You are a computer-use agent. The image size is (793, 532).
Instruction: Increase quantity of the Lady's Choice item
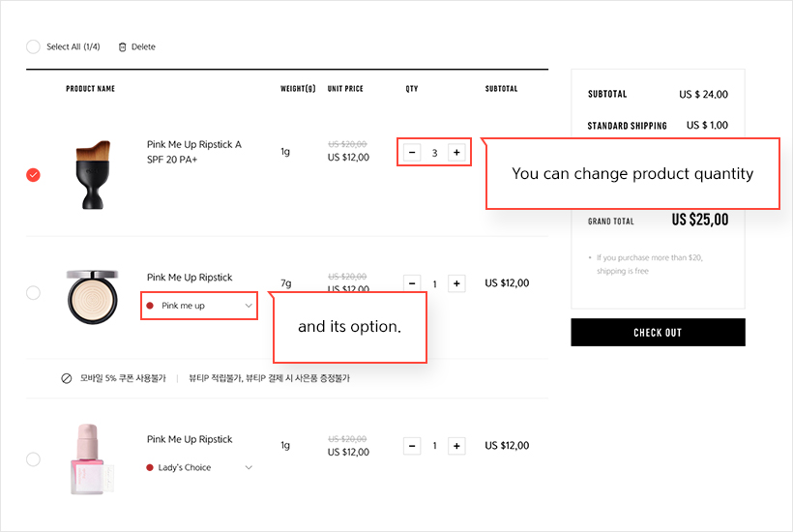pos(456,446)
